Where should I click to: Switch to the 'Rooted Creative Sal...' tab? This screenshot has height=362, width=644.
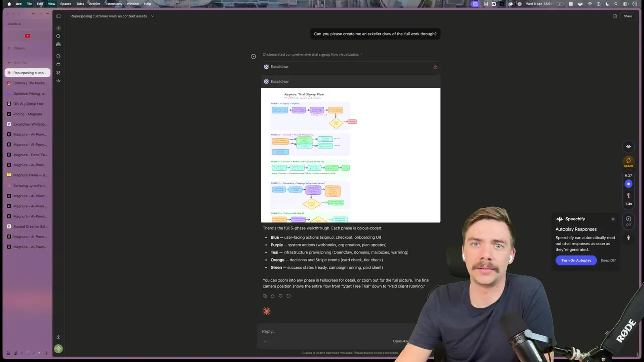click(27, 226)
